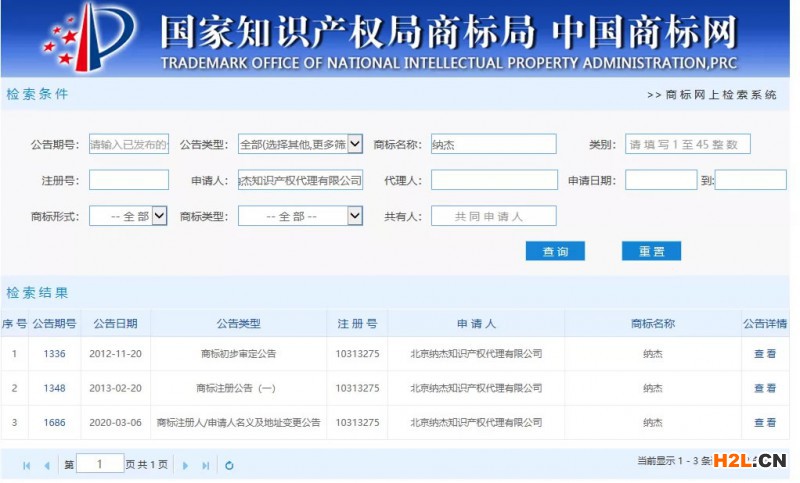Click 查看 for the 2020-03-06 row
800x483 pixels.
tap(765, 422)
